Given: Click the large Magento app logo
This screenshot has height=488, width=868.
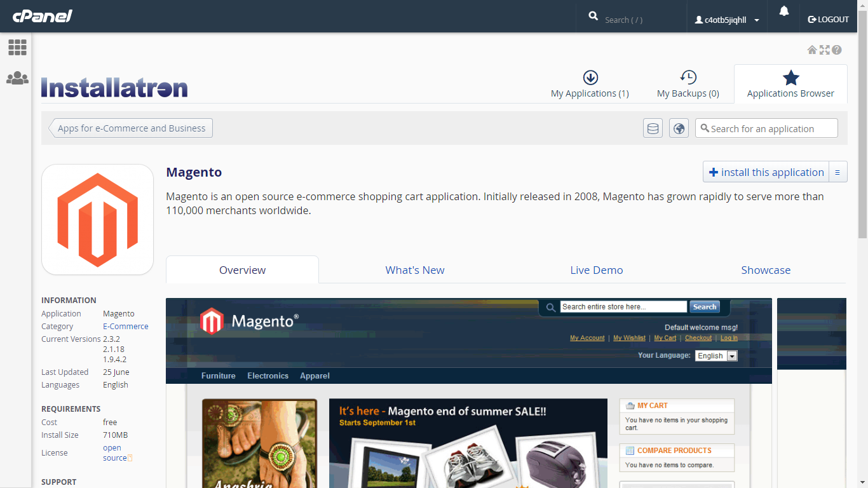Looking at the screenshot, I should (97, 220).
